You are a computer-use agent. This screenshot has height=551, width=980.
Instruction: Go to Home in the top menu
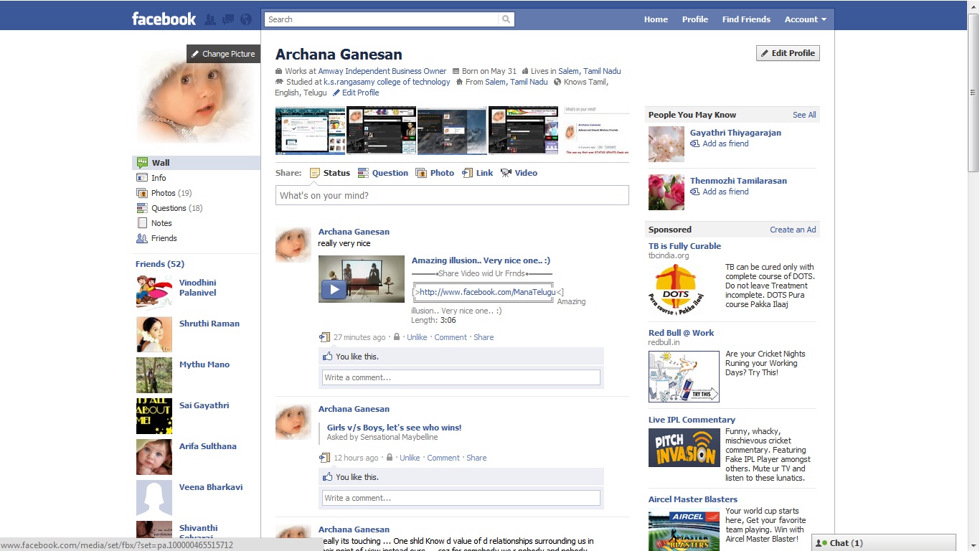coord(655,19)
